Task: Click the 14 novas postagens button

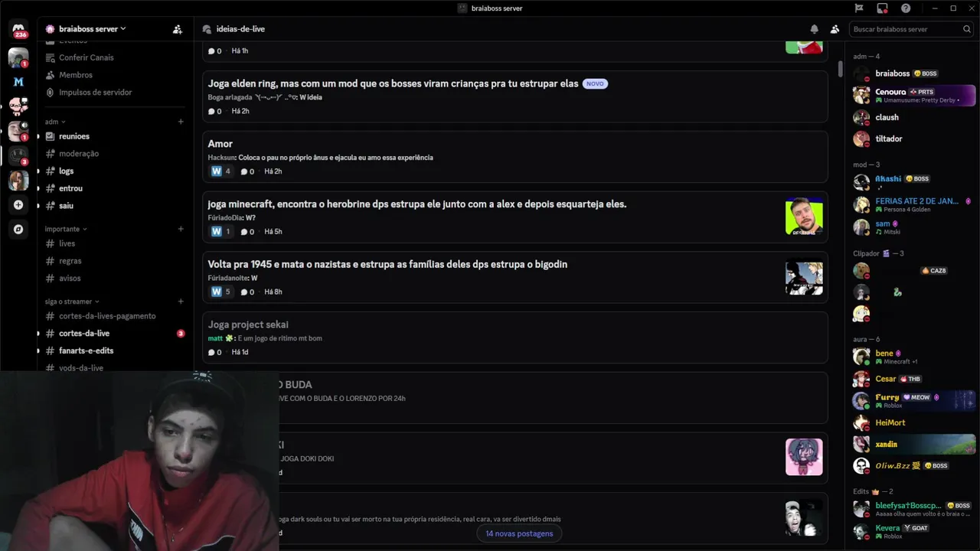Action: [x=519, y=533]
